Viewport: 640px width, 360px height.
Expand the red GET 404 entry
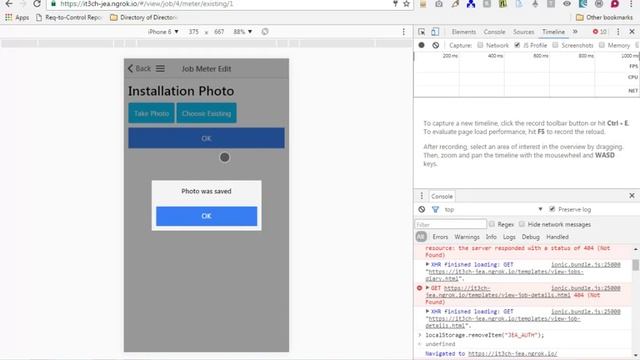click(x=427, y=288)
